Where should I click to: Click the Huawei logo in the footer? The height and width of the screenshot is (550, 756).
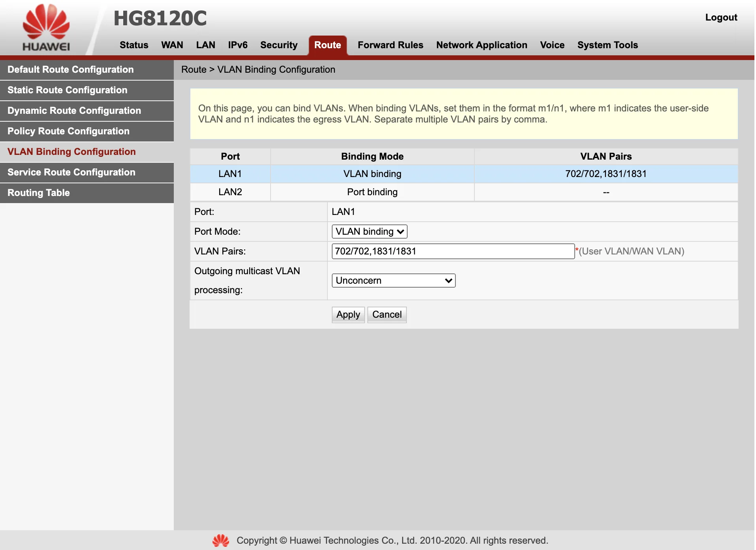coord(221,540)
